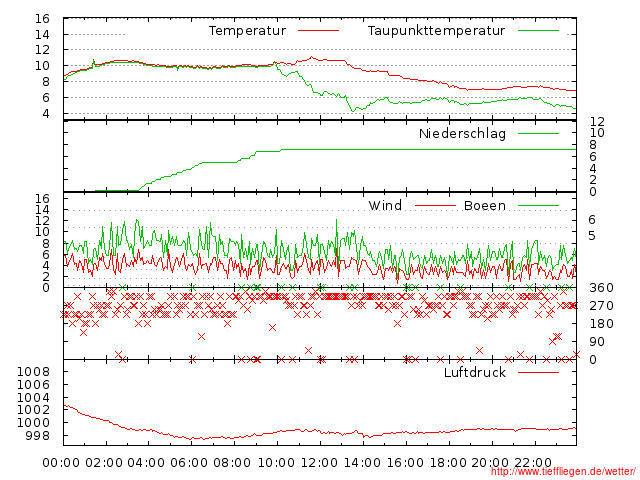The height and width of the screenshot is (480, 640).
Task: Click the red Luftdruck legend line
Action: pyautogui.click(x=538, y=372)
